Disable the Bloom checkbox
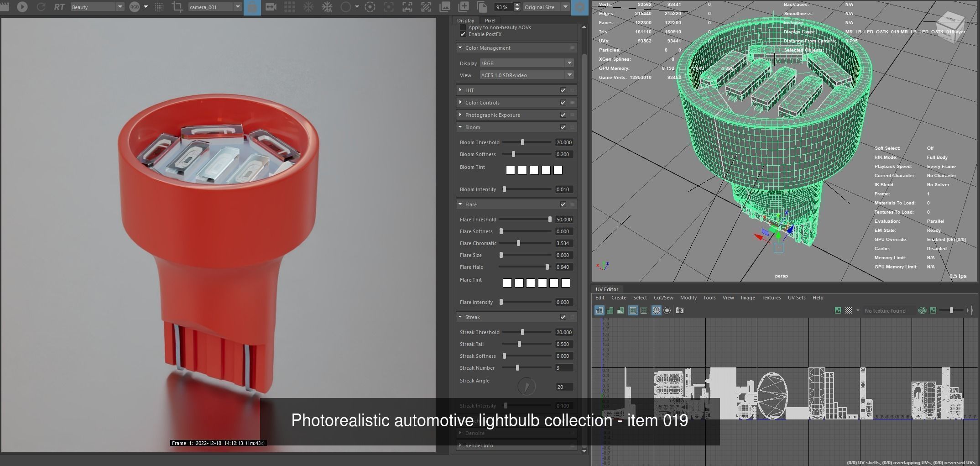This screenshot has width=980, height=466. tap(563, 127)
